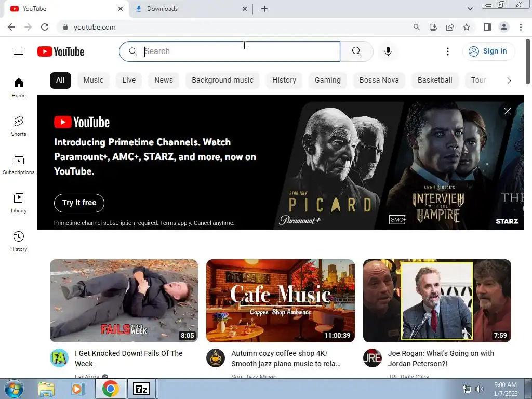Click install app icon in address bar

(x=433, y=27)
